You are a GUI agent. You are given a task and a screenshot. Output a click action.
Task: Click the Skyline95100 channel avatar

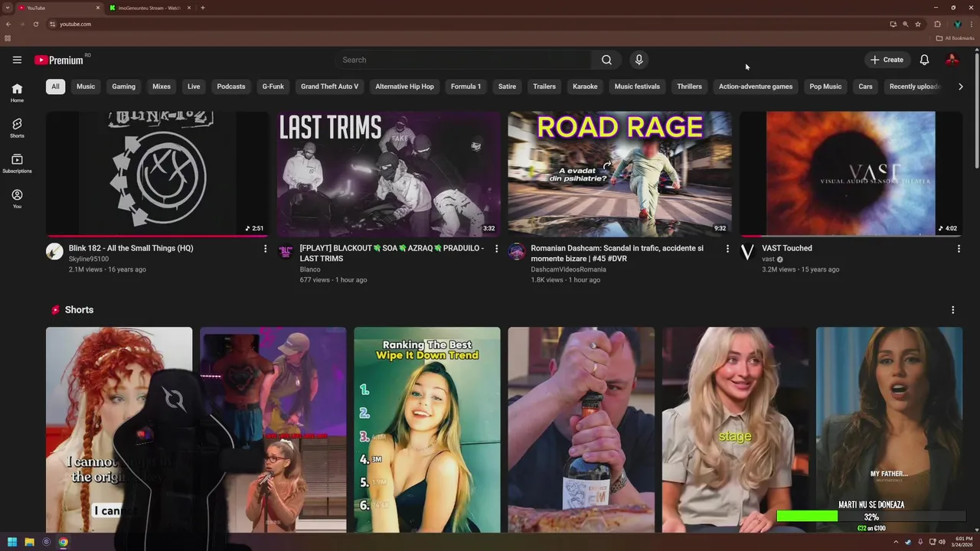pos(54,252)
